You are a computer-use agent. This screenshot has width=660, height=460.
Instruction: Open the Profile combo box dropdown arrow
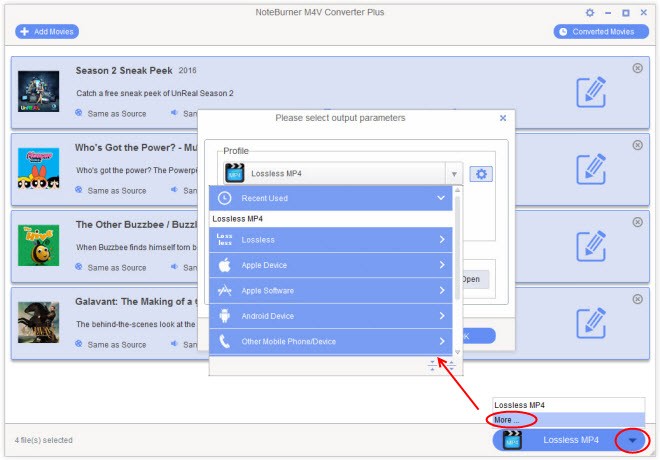tap(454, 174)
